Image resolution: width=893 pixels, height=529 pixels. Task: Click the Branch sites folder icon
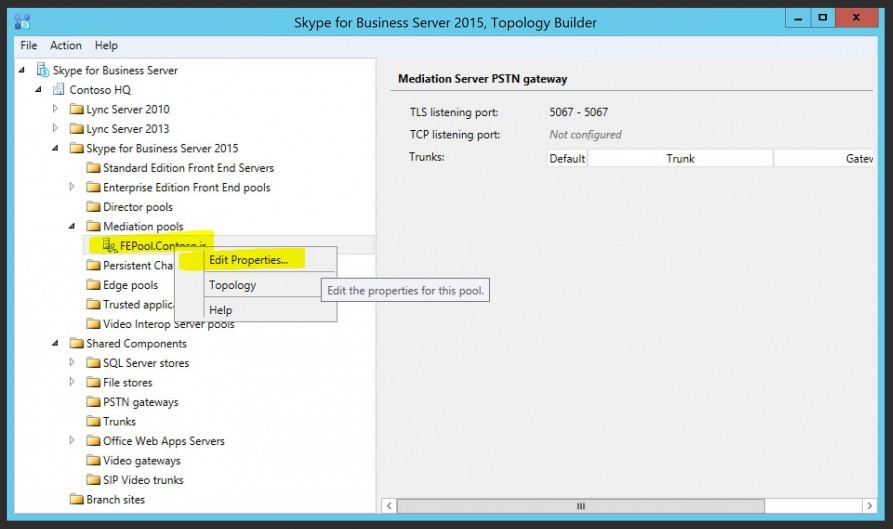(x=76, y=499)
